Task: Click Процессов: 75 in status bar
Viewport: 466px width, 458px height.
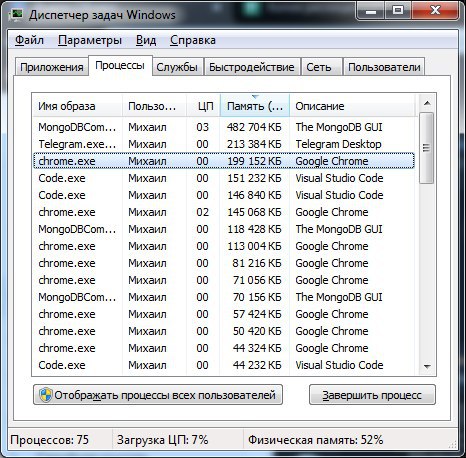Action: [x=50, y=440]
